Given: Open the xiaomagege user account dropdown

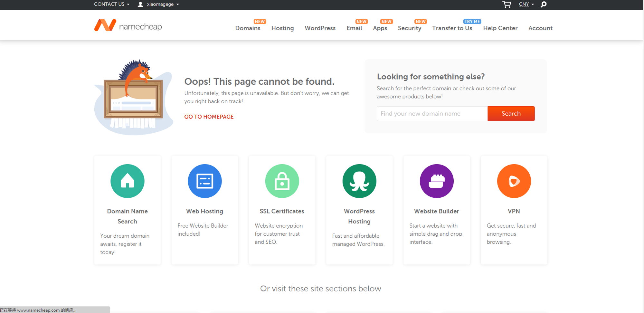Looking at the screenshot, I should pos(158,4).
